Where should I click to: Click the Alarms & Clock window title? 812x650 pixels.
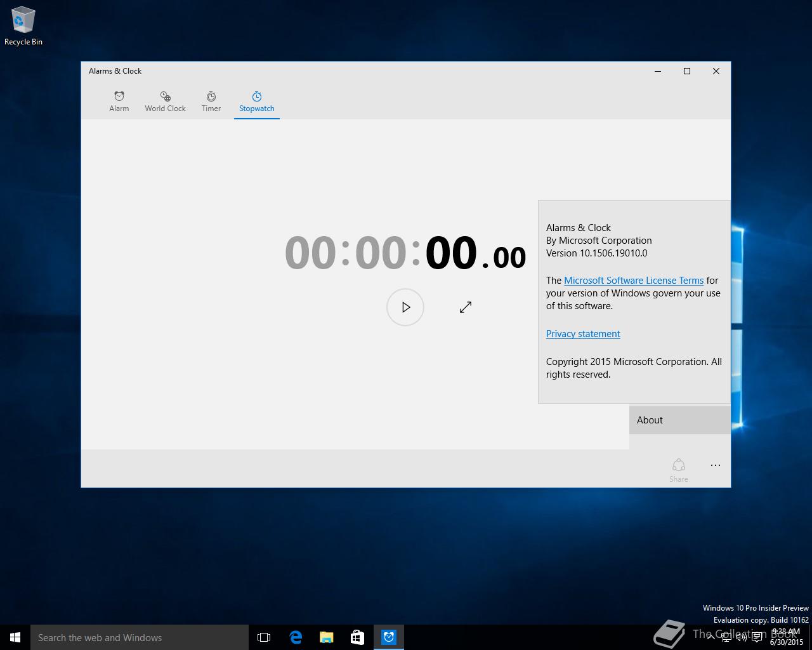click(115, 71)
